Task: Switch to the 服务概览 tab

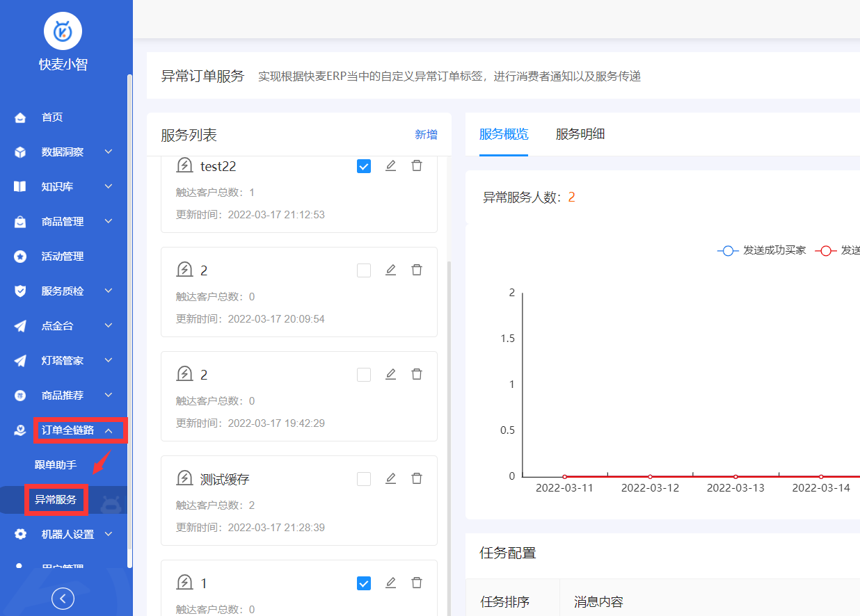Action: 504,134
